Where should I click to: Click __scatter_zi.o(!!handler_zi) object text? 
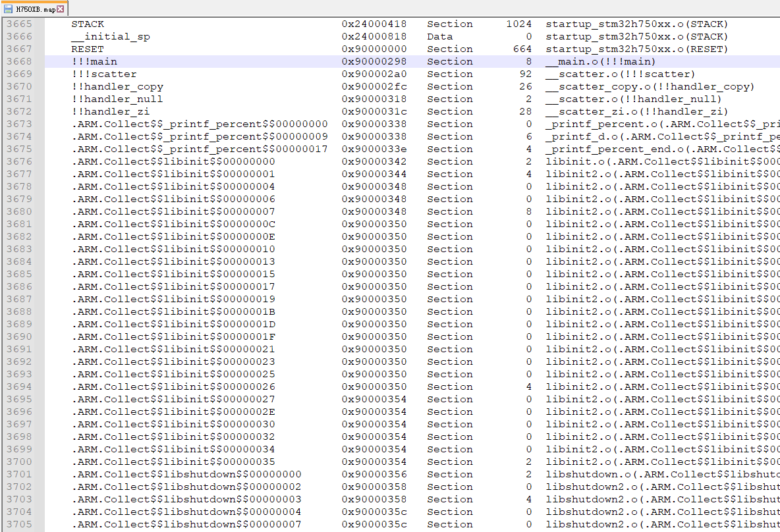[x=636, y=111]
